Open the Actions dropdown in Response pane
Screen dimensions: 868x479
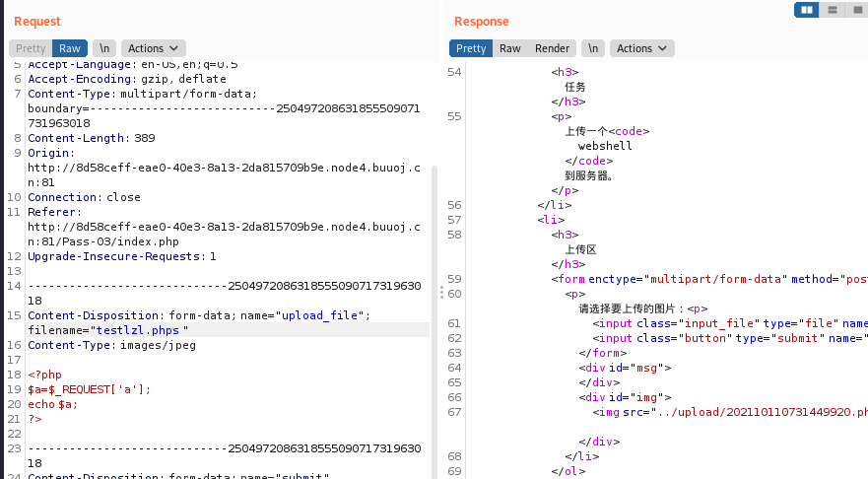[641, 48]
